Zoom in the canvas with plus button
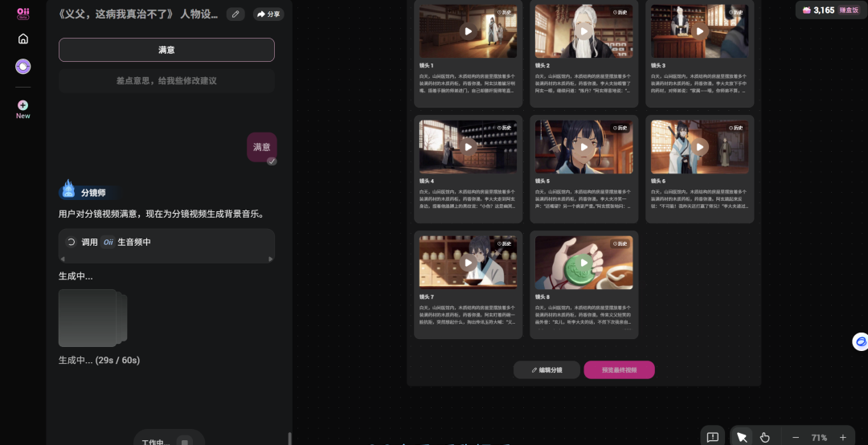The image size is (868, 445). tap(843, 437)
